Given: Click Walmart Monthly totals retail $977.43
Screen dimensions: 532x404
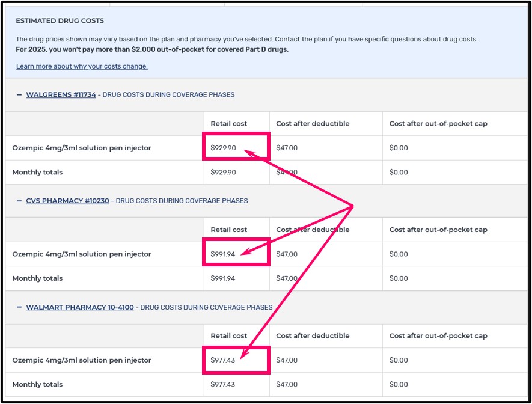Looking at the screenshot, I should [x=222, y=385].
